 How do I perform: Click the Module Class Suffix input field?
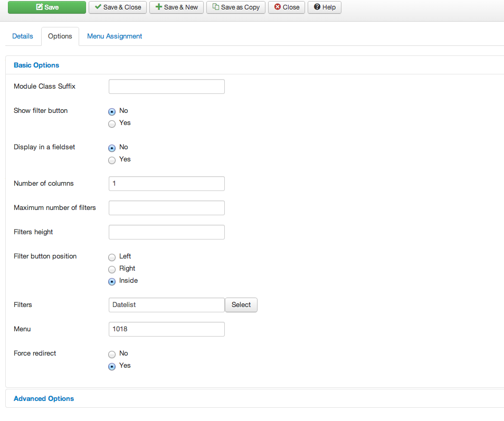(x=166, y=87)
